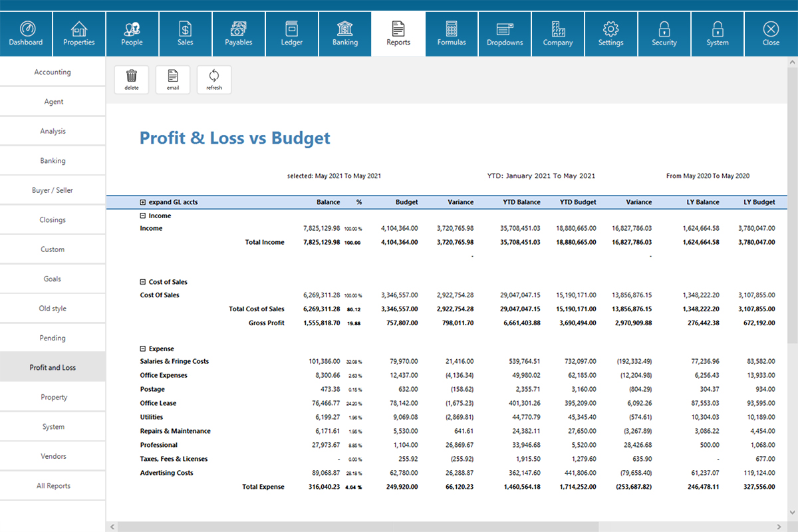This screenshot has height=532, width=798.
Task: Open the Dropdowns module tab
Action: coord(504,33)
